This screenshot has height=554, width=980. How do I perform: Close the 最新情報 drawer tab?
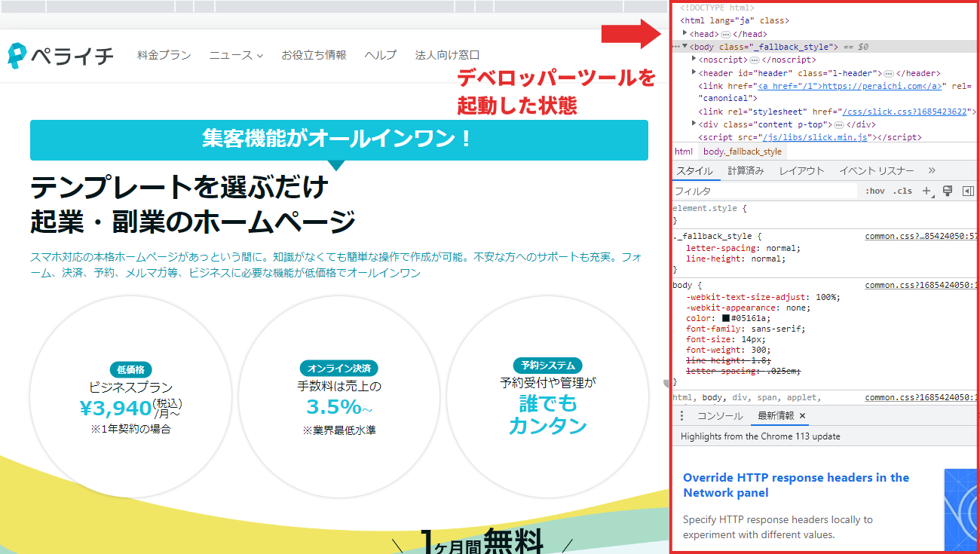click(802, 416)
